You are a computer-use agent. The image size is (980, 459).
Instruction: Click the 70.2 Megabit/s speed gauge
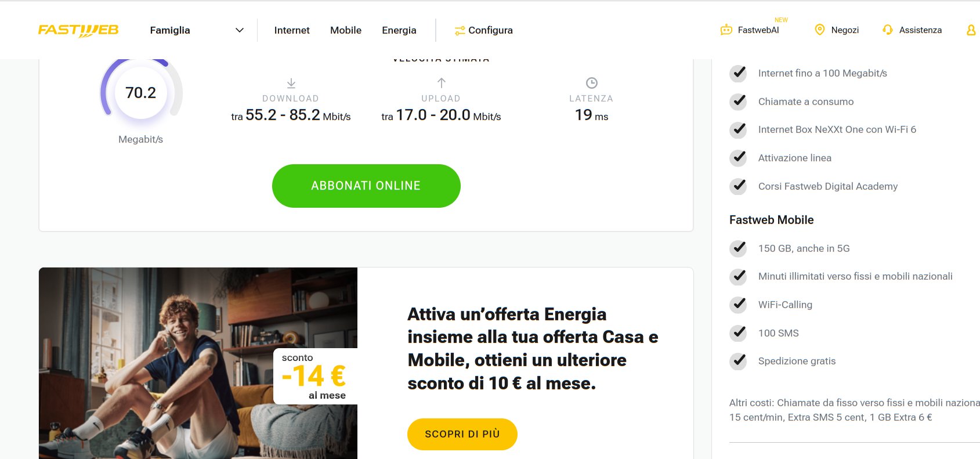point(141,93)
